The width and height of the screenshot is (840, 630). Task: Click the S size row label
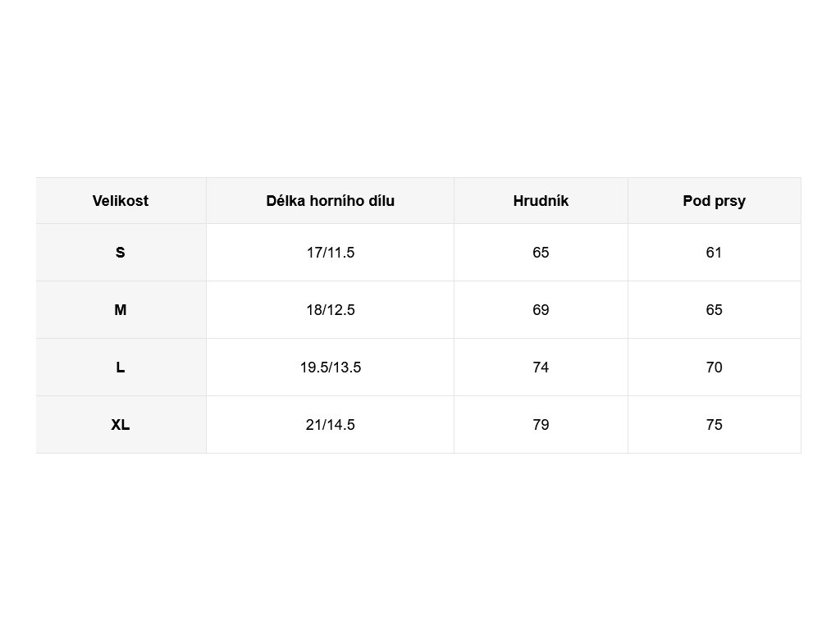tap(121, 253)
